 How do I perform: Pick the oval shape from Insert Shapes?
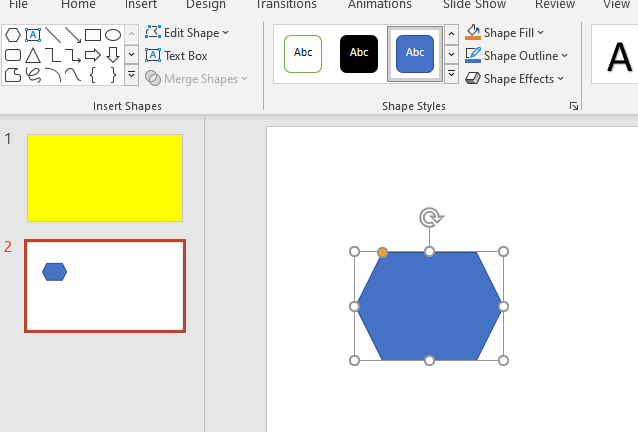(113, 35)
